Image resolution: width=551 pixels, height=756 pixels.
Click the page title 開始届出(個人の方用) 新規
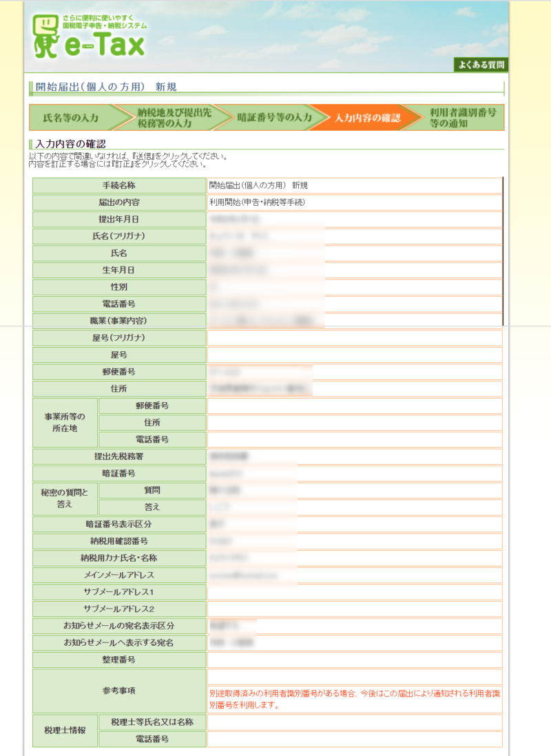[106, 87]
